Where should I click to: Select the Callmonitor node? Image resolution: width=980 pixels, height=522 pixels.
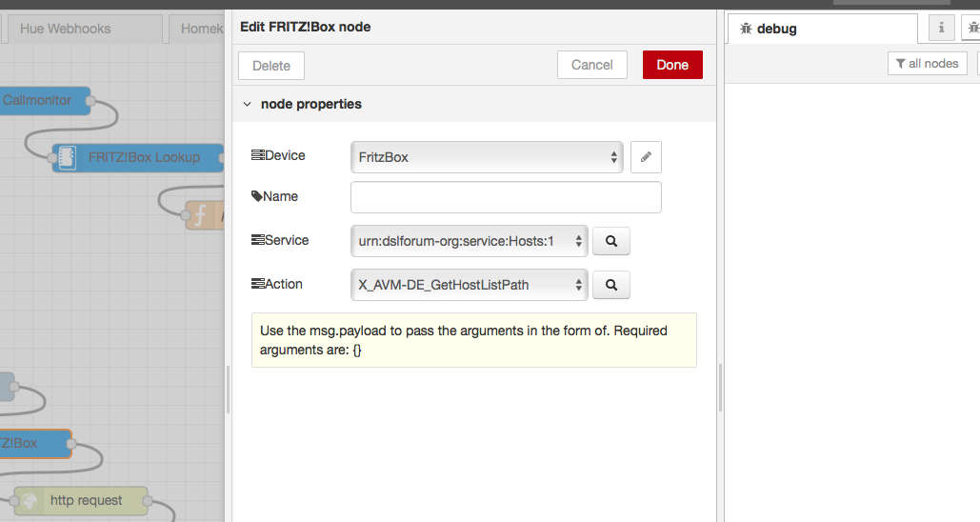pos(44,100)
